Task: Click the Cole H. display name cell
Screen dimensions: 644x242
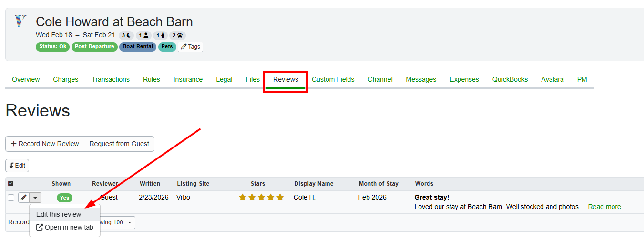Action: tap(305, 197)
